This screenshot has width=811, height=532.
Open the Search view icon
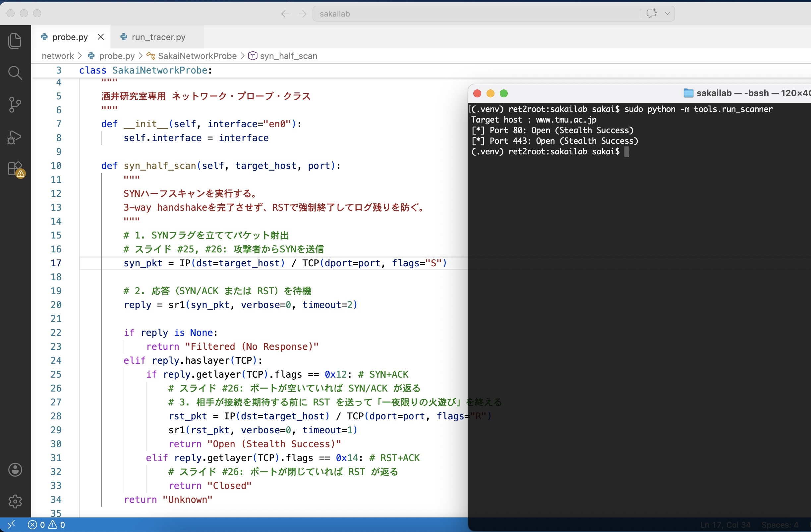click(x=15, y=73)
